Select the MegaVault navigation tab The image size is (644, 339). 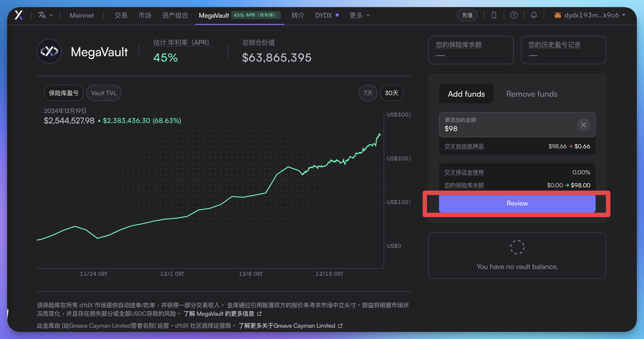(x=214, y=15)
